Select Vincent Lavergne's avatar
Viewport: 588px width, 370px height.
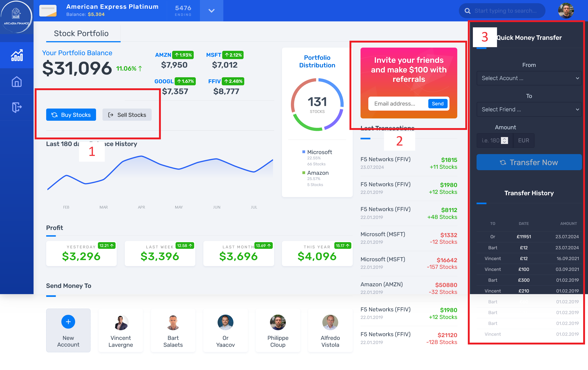coord(121,323)
